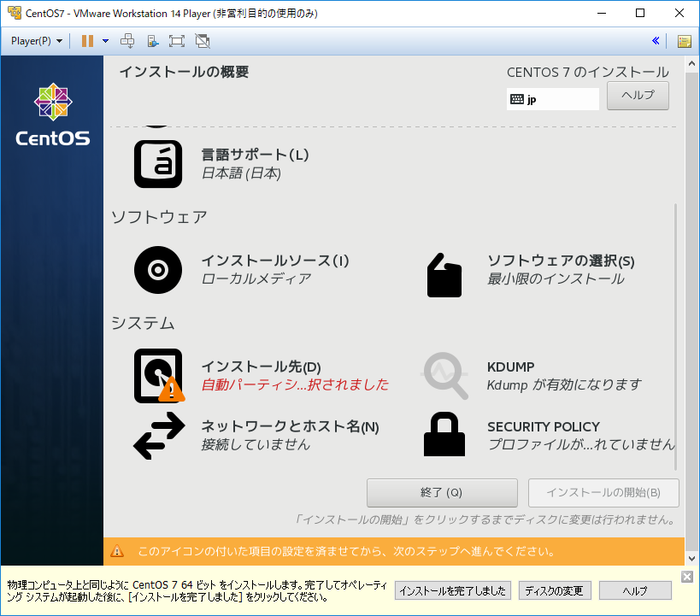Open the Change Disk dialog

pos(555,590)
